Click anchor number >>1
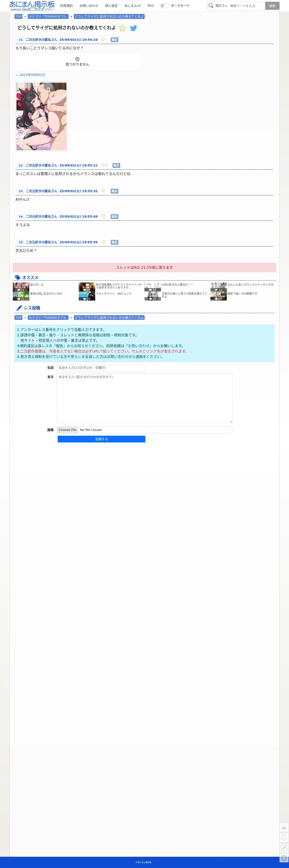Screen dimensions: 289x868 pyautogui.click(x=20, y=40)
